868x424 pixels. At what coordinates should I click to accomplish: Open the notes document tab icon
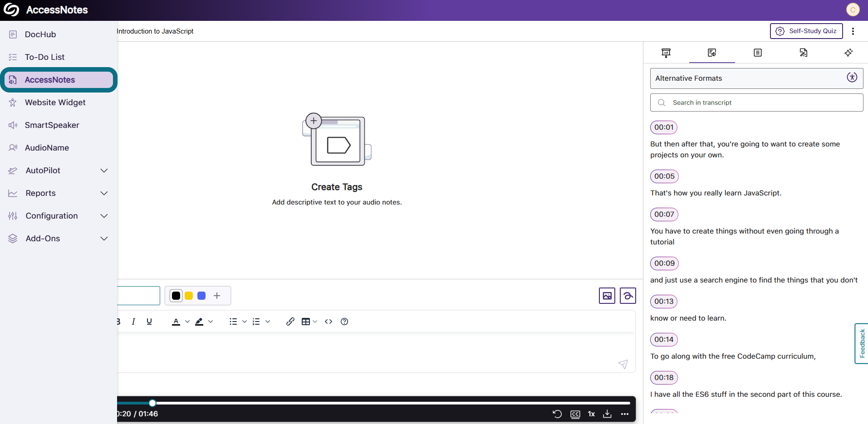[x=757, y=53]
